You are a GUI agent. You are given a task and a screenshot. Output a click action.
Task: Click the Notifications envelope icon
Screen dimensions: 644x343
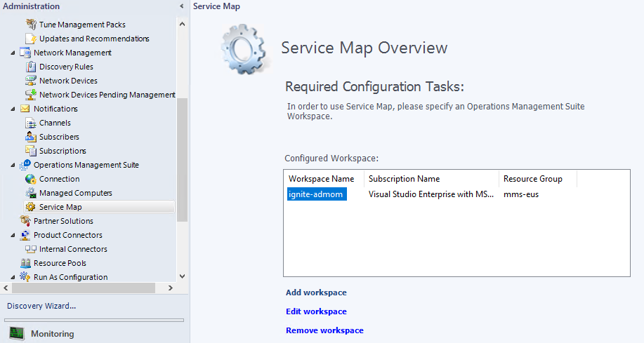[x=25, y=109]
